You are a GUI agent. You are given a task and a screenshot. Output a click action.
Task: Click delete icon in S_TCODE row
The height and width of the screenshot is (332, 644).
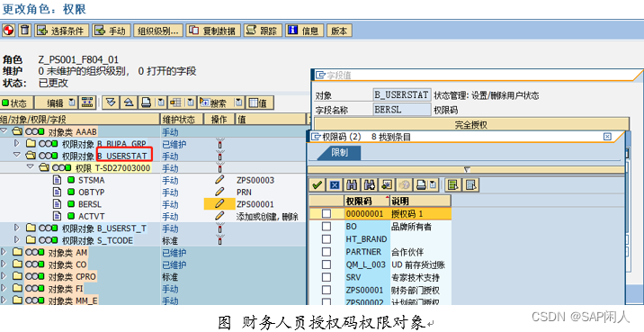pyautogui.click(x=220, y=240)
